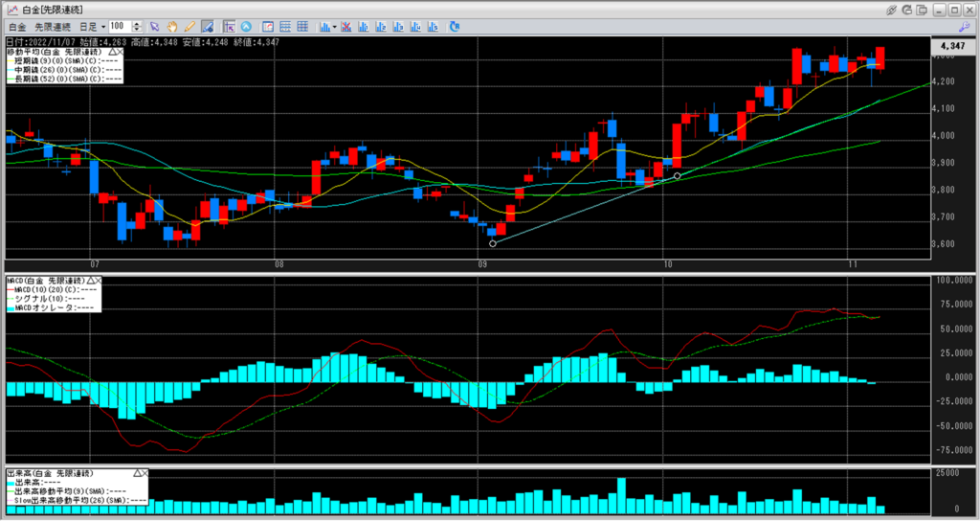Click the refresh arrow icon in title bar
The image size is (980, 521).
pos(907,10)
